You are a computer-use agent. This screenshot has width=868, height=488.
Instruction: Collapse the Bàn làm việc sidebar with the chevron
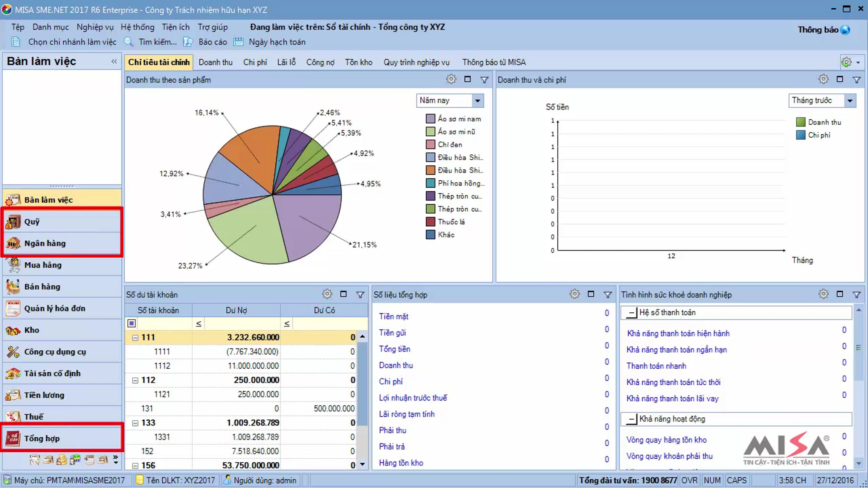pyautogui.click(x=114, y=61)
